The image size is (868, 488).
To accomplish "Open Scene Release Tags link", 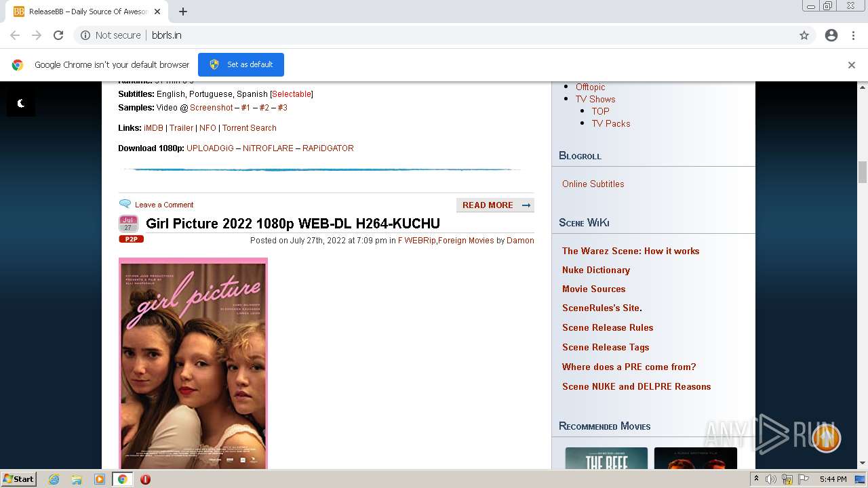I will coord(606,347).
